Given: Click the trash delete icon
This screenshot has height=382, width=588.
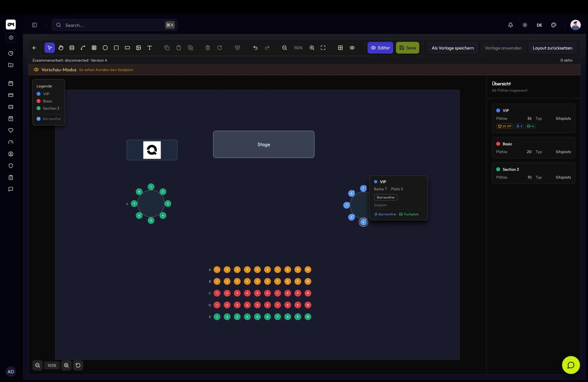Looking at the screenshot, I should [208, 48].
